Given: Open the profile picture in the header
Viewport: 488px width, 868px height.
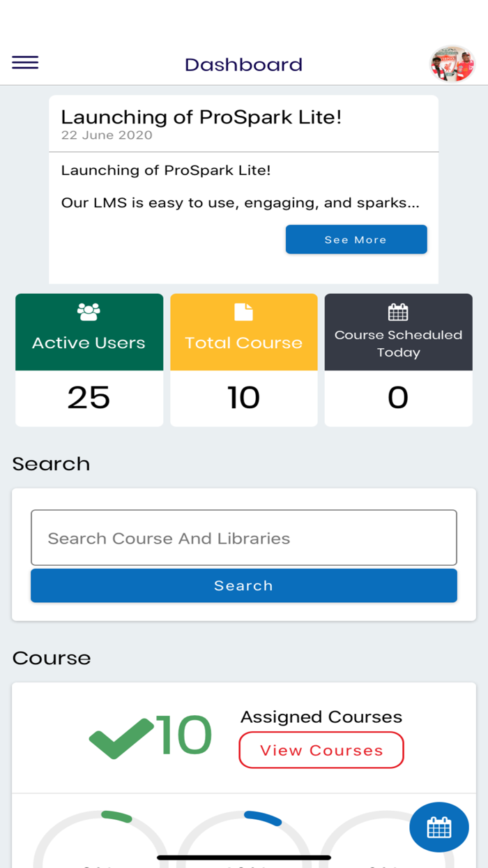Looking at the screenshot, I should coord(452,63).
